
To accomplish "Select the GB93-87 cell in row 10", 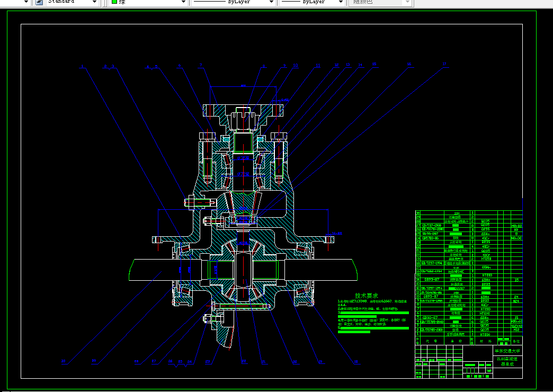I will pyautogui.click(x=432, y=297).
